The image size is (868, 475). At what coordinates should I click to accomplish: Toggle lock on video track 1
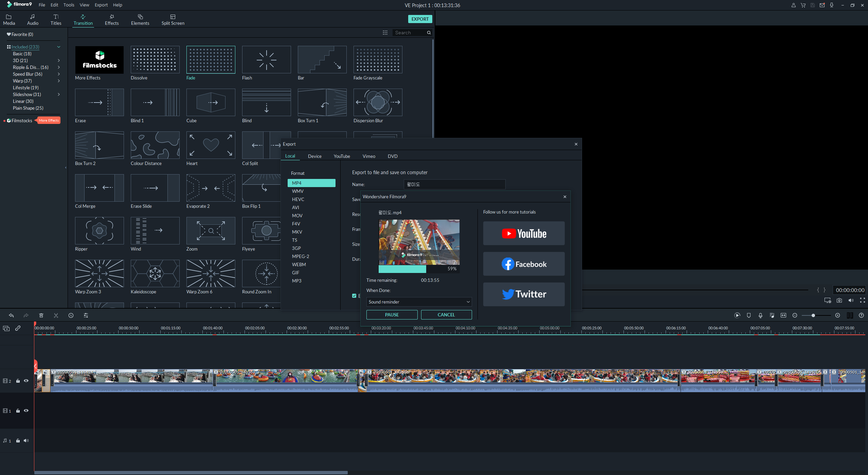(x=18, y=411)
